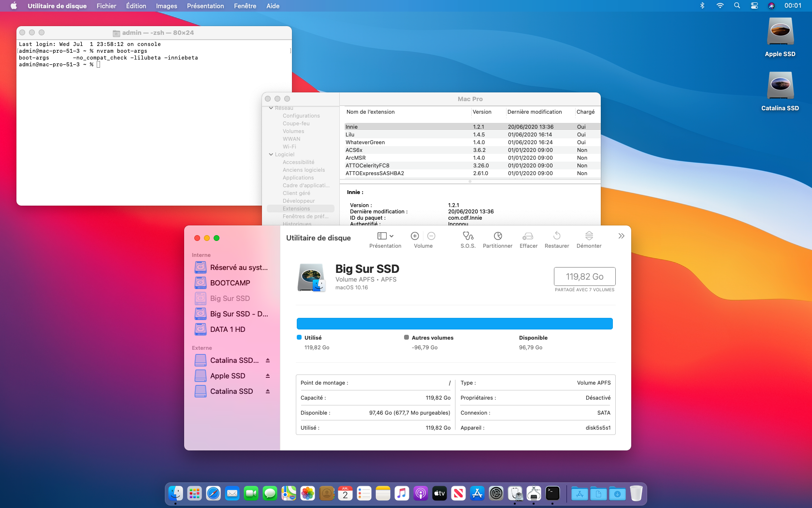Click the Démonter unmount icon
Viewport: 812px width, 508px height.
click(x=589, y=236)
